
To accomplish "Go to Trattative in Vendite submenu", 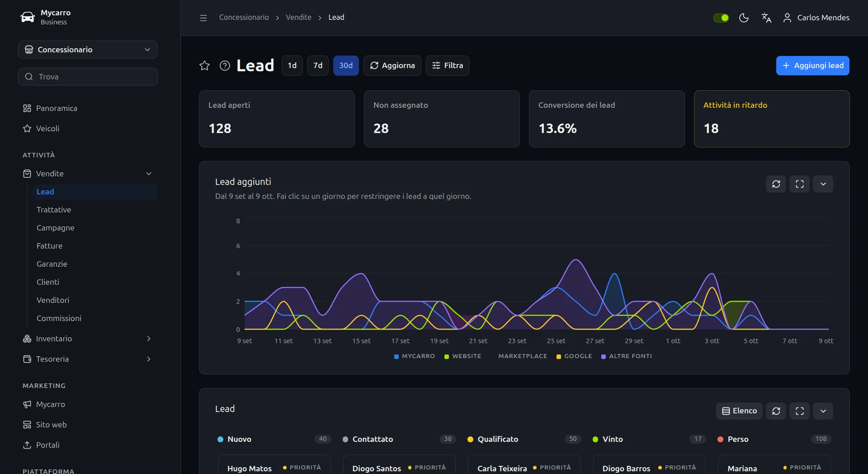I will click(95, 210).
